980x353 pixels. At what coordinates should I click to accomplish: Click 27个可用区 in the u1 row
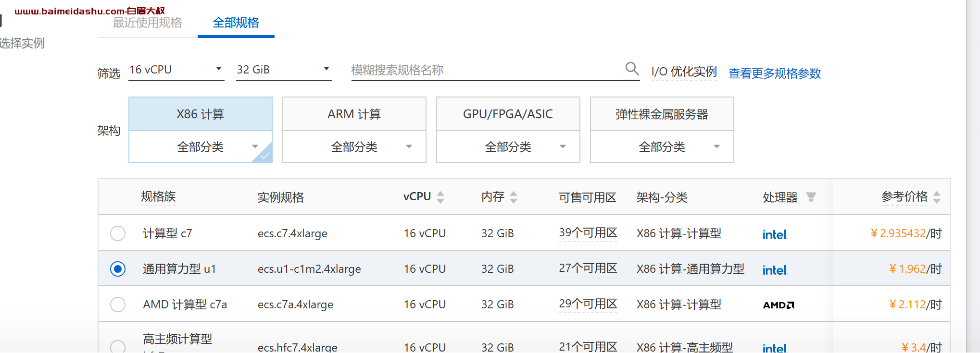(x=588, y=268)
